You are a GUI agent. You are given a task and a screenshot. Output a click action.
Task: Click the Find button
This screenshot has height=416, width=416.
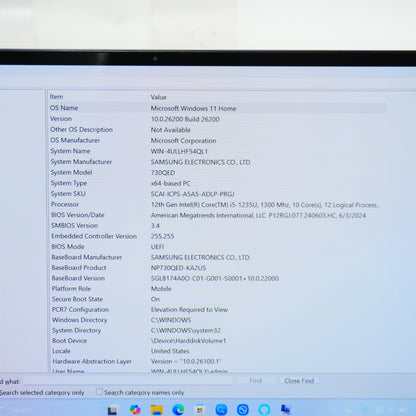click(x=256, y=380)
